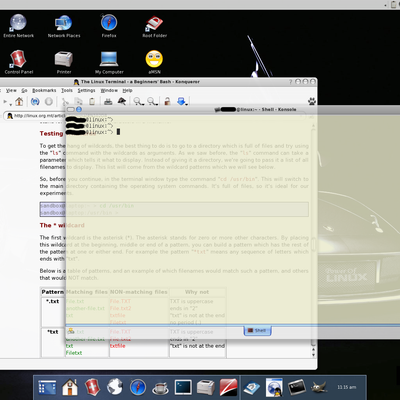The height and width of the screenshot is (400, 400).
Task: Click the Konsole title bar sticky button
Action: coord(79,109)
